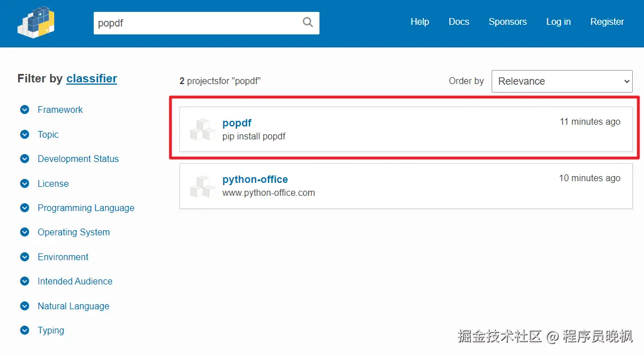This screenshot has width=644, height=355.
Task: Open the Order by Relevance dropdown
Action: pos(562,81)
